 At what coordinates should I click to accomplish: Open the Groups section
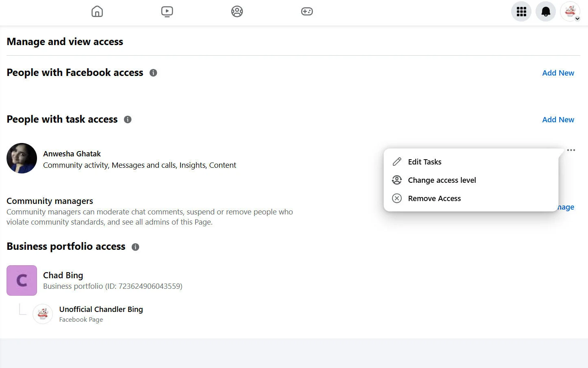tap(237, 11)
